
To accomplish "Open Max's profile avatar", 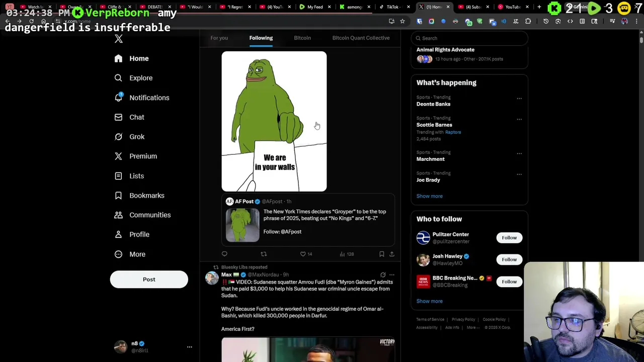I will 212,278.
